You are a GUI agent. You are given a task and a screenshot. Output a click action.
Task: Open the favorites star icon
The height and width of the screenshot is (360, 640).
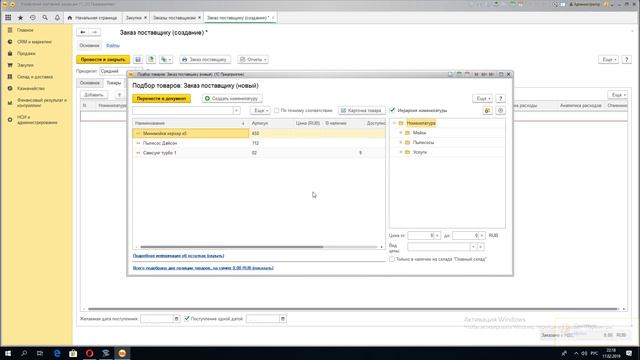(x=20, y=18)
